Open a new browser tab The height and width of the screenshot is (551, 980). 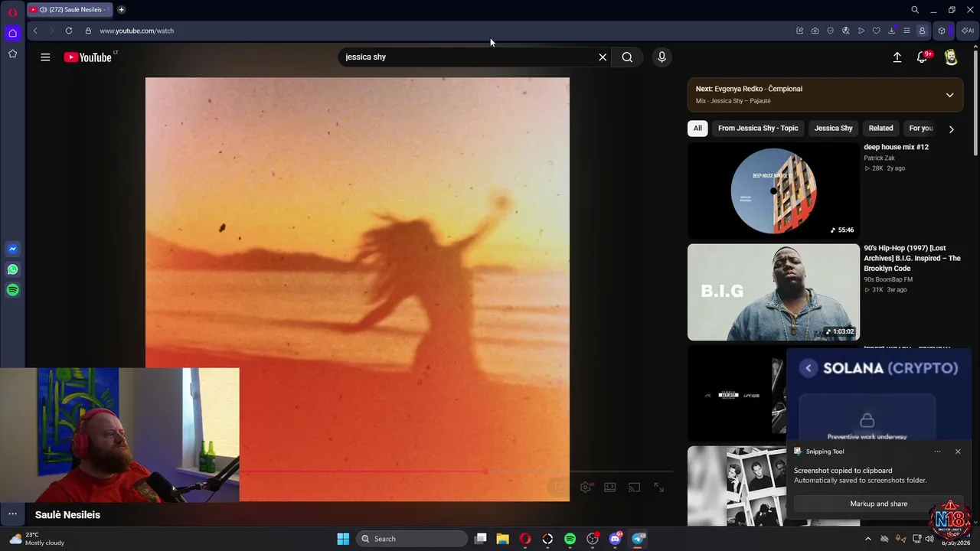121,10
